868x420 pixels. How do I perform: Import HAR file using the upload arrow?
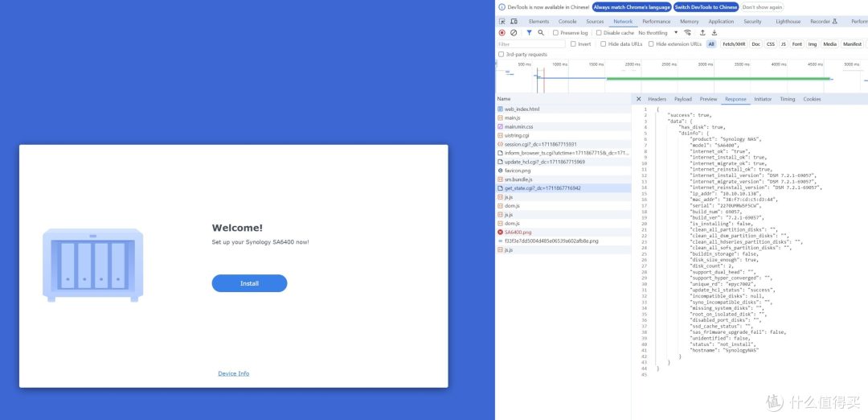(702, 33)
